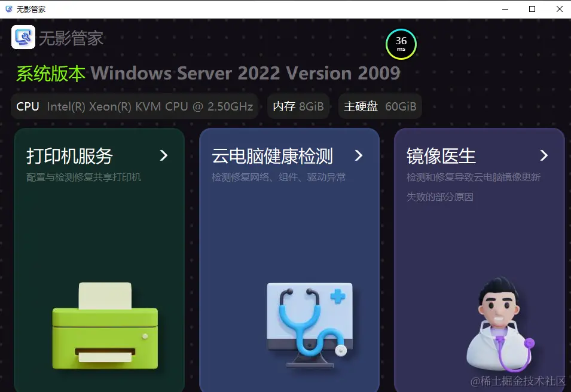Click the 无影管家 app logo icon
Viewport: 571px width, 392px height.
click(23, 37)
